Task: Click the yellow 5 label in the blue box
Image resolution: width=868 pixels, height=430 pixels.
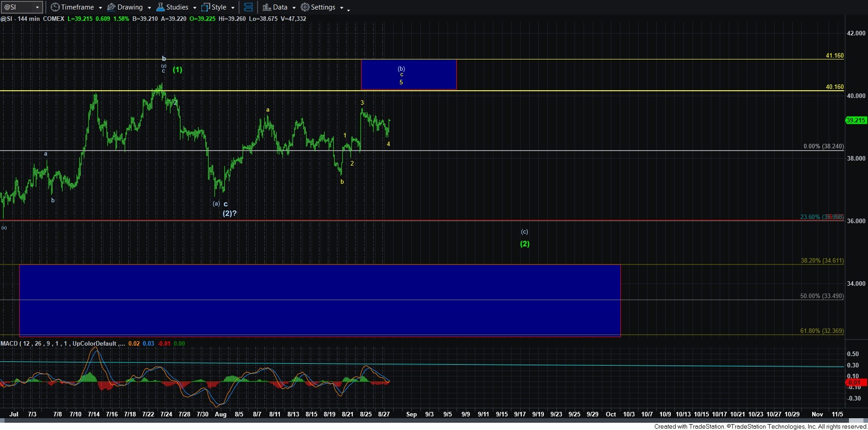Action: pyautogui.click(x=401, y=82)
